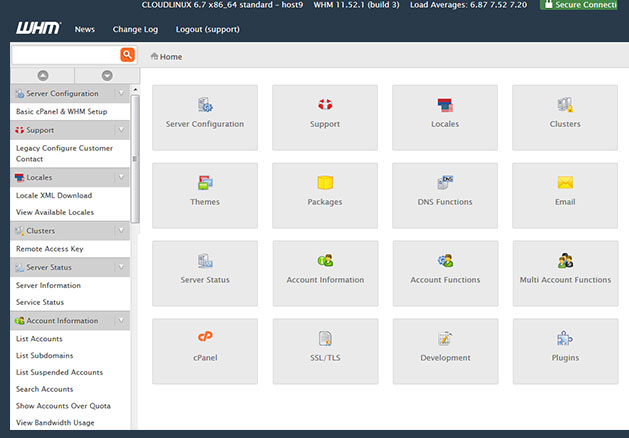Viewport: 629px width, 438px height.
Task: Expand all sidebar sections with down arrow
Action: coord(107,76)
